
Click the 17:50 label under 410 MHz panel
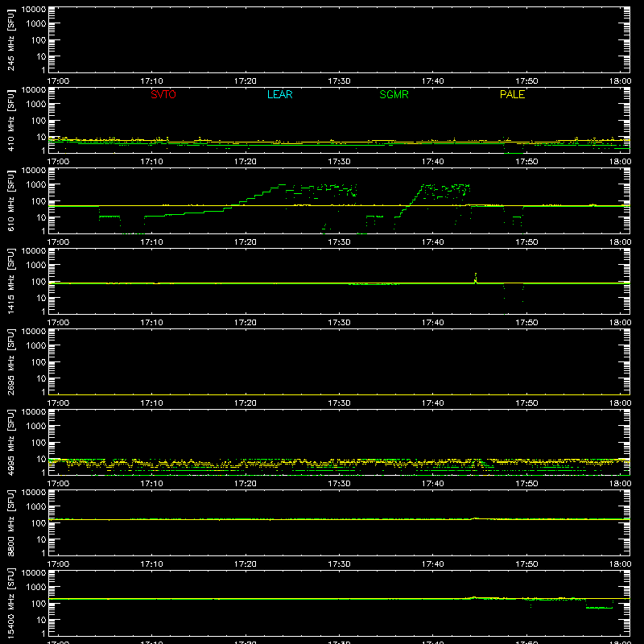coord(526,162)
